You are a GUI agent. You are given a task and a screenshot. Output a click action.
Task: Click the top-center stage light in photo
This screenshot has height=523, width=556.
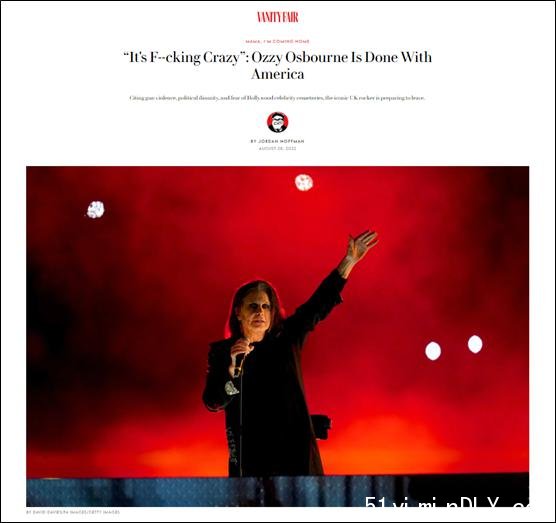coord(304,182)
